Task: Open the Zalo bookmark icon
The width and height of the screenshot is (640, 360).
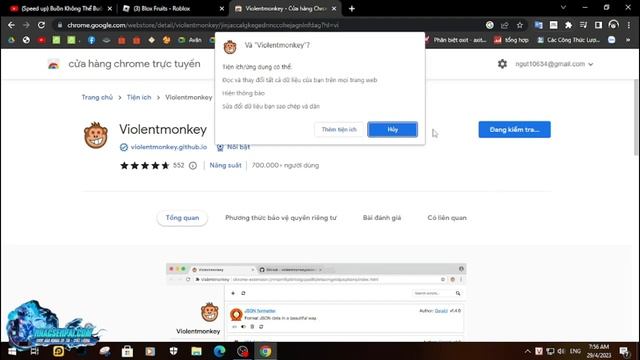Action: coord(611,40)
